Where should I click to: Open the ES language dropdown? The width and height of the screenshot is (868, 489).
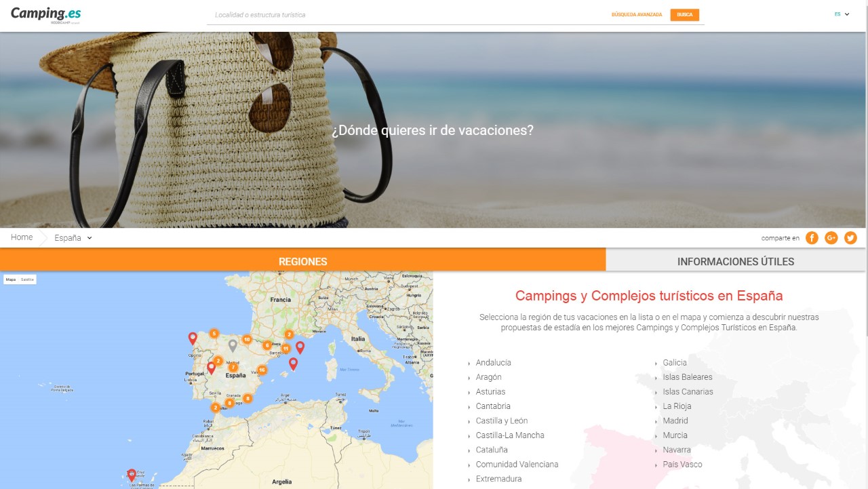pyautogui.click(x=840, y=14)
